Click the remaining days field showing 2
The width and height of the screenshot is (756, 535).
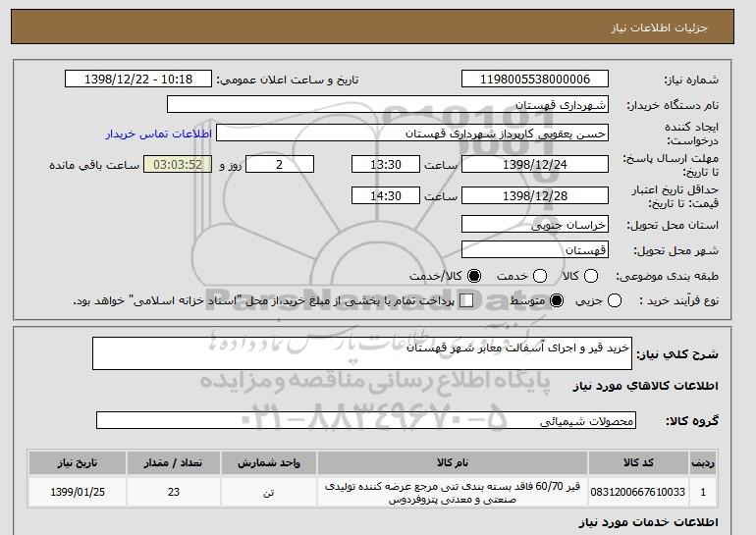coord(280,164)
